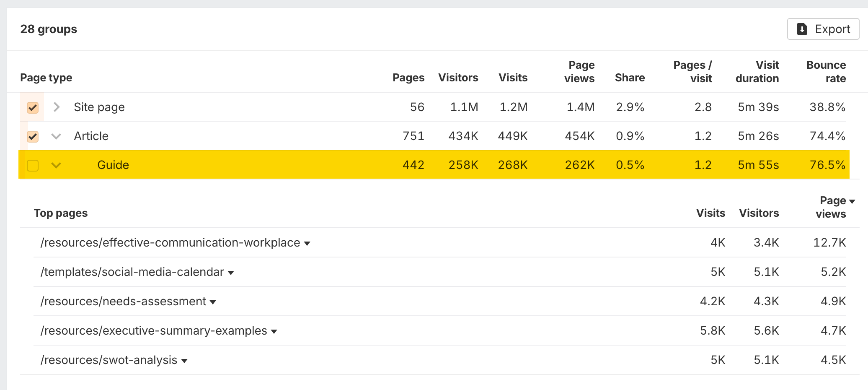Tick the Guide row checkbox

pyautogui.click(x=33, y=165)
